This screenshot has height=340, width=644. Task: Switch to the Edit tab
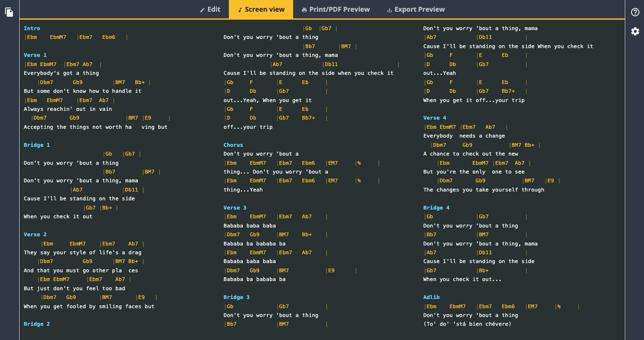[210, 9]
